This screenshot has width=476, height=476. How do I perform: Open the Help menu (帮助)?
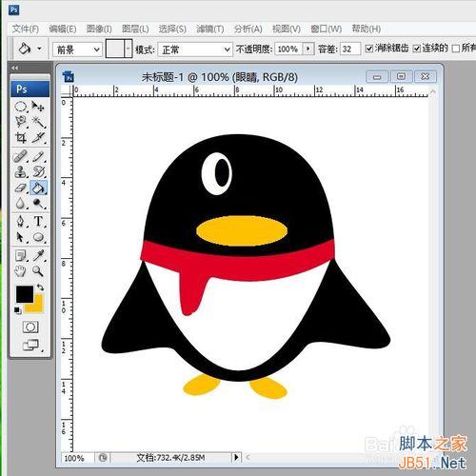[367, 29]
